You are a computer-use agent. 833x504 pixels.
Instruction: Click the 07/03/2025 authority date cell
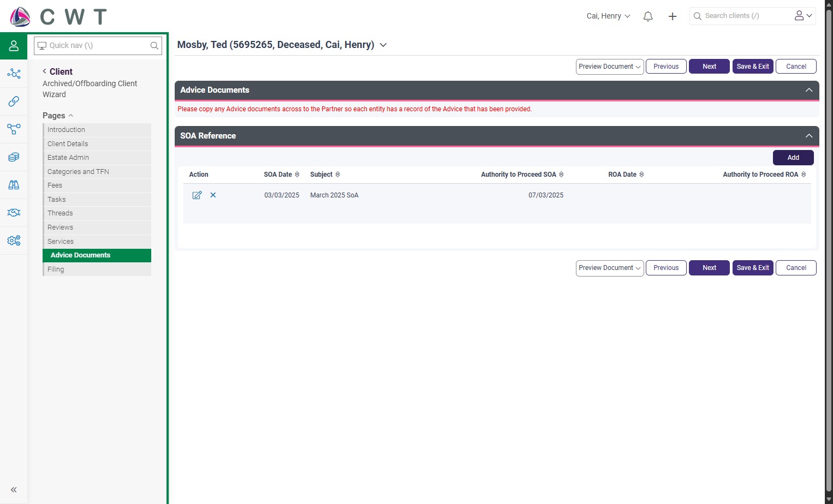coord(546,195)
